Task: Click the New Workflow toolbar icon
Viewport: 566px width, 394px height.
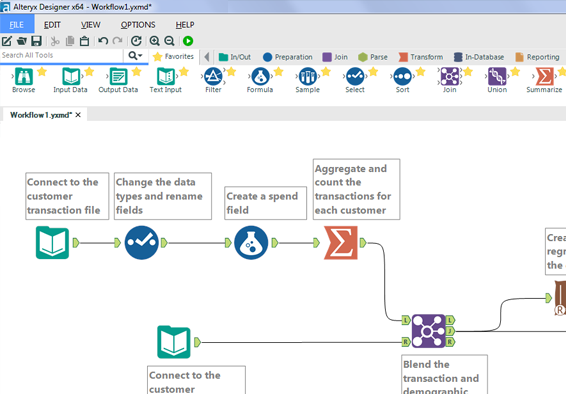Action: [6, 41]
